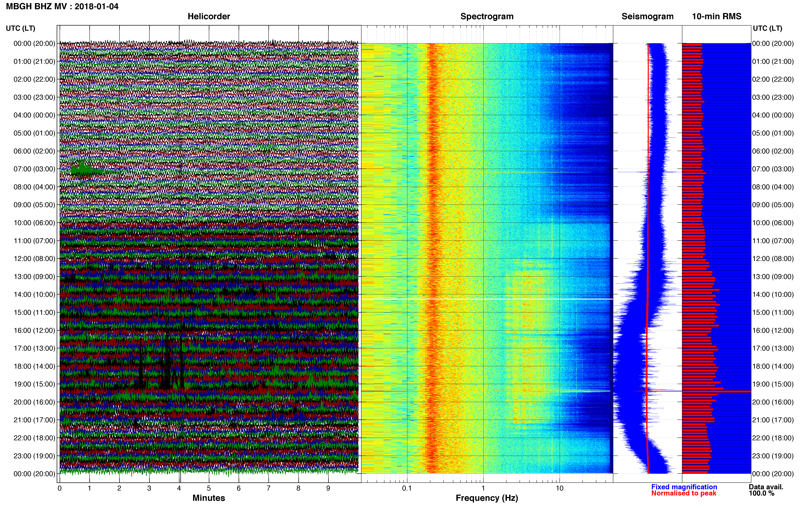The width and height of the screenshot is (812, 508).
Task: Click '15:00 (11:00)' label next to the RMS panel
Action: click(x=773, y=312)
